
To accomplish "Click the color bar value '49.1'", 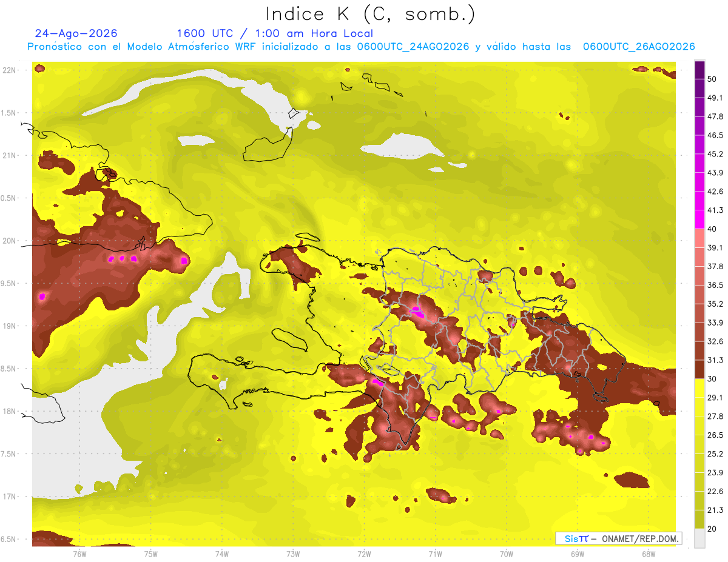I will (x=715, y=98).
